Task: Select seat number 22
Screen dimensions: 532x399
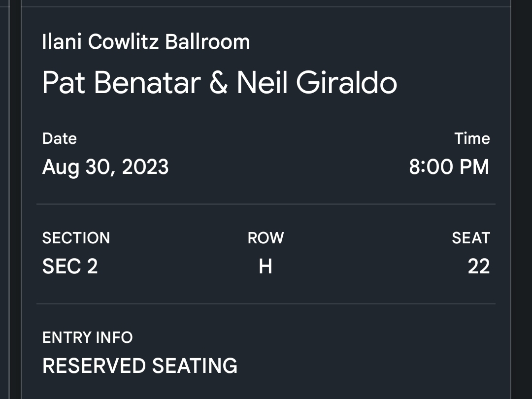Action: click(479, 266)
